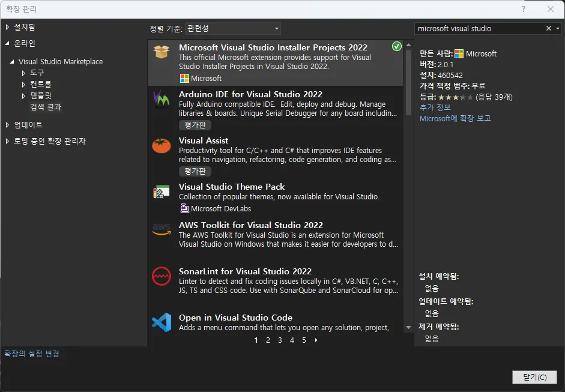Collapse the 온라인 tree node
565x392 pixels.
click(7, 43)
